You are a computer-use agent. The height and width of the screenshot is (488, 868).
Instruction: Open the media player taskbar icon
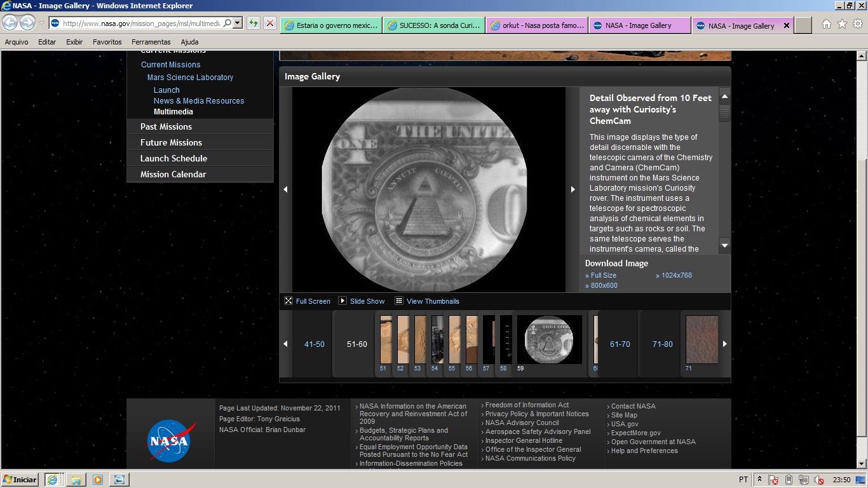pos(97,480)
